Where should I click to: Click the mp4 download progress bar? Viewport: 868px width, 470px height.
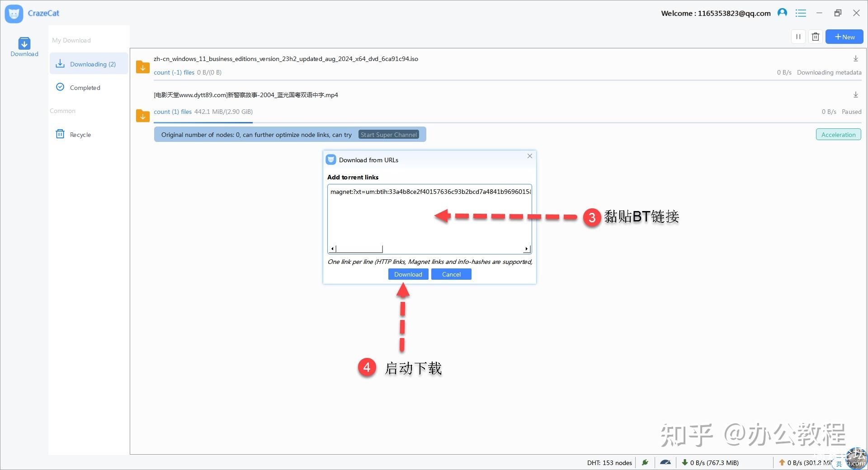click(507, 122)
